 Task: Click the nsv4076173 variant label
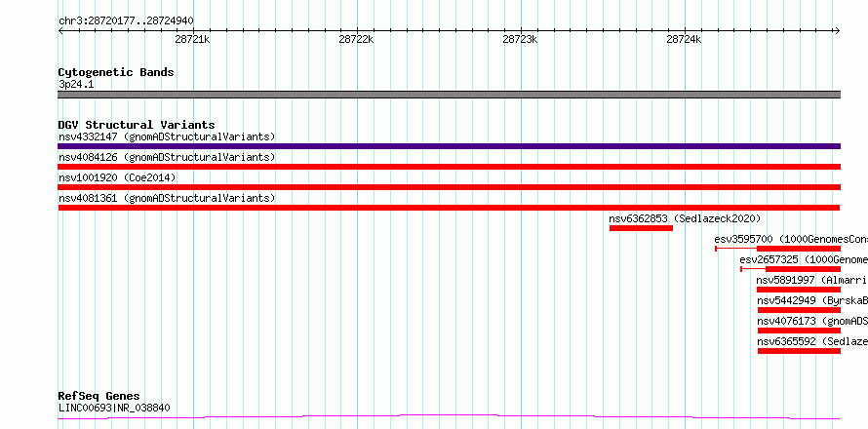click(812, 321)
